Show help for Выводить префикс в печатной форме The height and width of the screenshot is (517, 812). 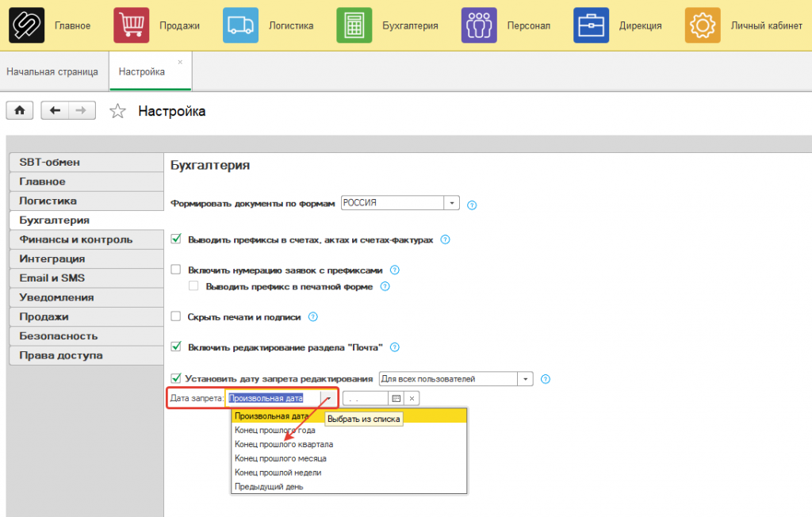pos(385,286)
